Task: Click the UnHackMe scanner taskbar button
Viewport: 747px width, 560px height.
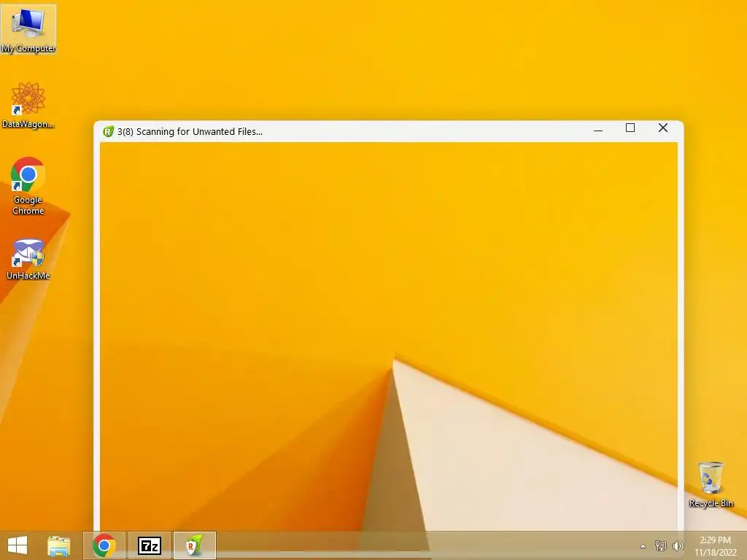Action: pyautogui.click(x=195, y=545)
